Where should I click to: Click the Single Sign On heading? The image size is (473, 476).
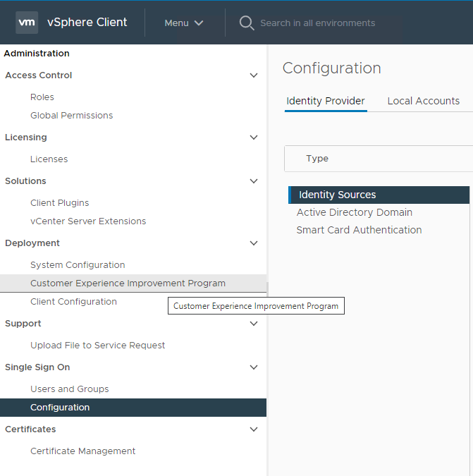click(x=37, y=367)
